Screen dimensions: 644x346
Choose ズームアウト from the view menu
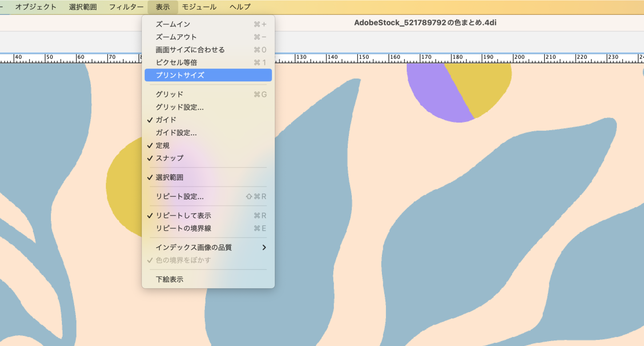[176, 37]
